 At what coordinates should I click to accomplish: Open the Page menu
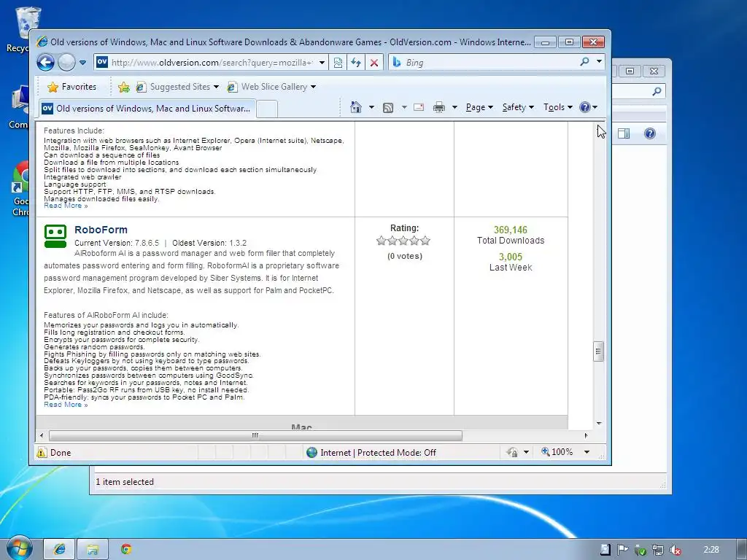click(479, 107)
